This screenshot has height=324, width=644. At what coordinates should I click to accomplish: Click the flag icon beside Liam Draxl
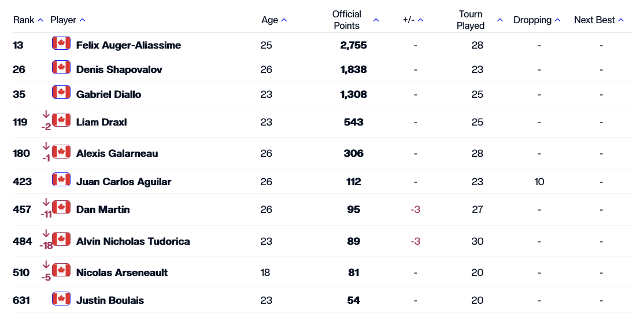coord(61,120)
